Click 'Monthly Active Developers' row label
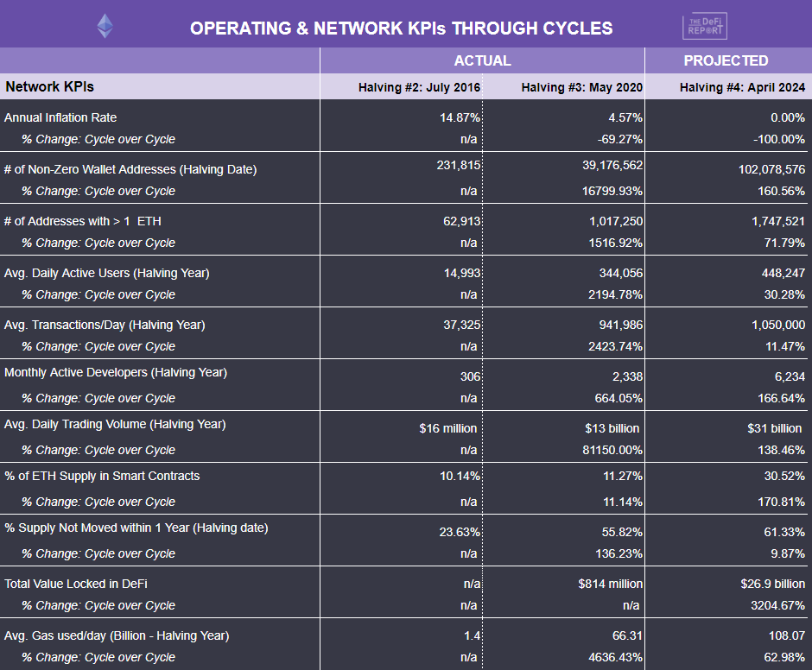This screenshot has height=670, width=812. point(116,372)
